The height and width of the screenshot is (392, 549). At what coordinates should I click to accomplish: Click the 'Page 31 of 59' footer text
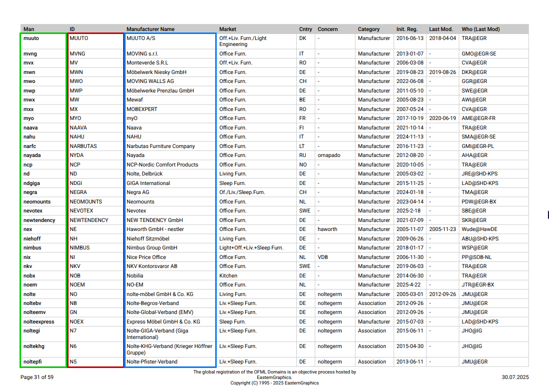[x=37, y=377]
